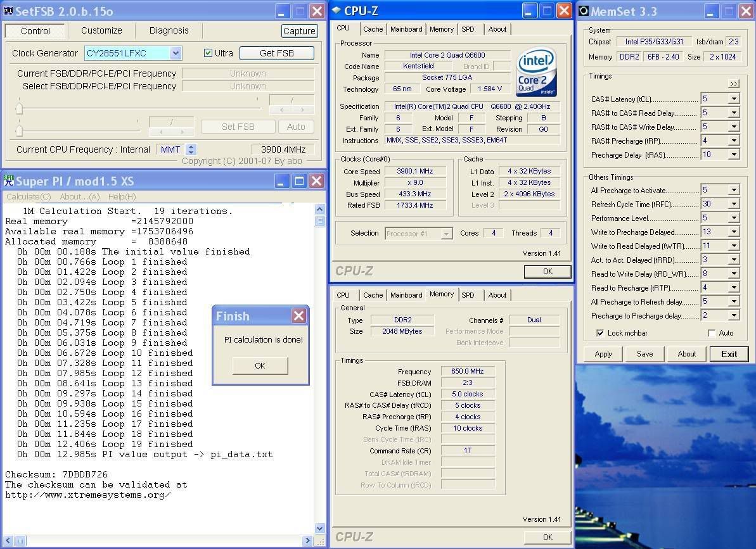Switch to the Customize tab in SetFSB

(x=101, y=31)
